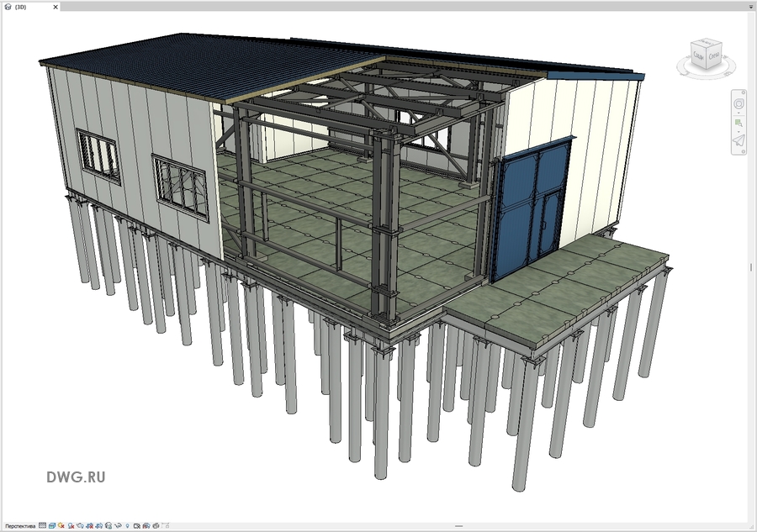Toggle Sun Path on or off

61,526
